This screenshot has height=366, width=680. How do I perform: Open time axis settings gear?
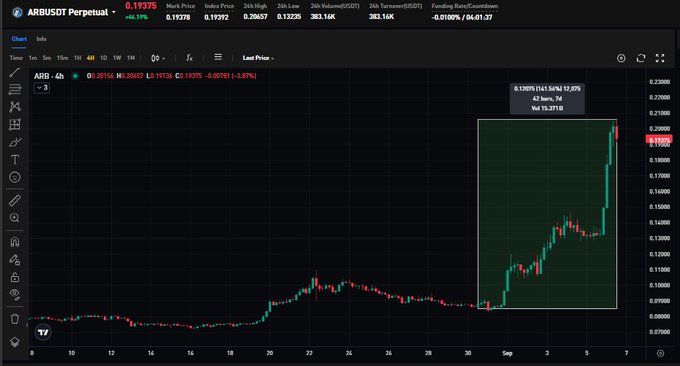(x=660, y=353)
